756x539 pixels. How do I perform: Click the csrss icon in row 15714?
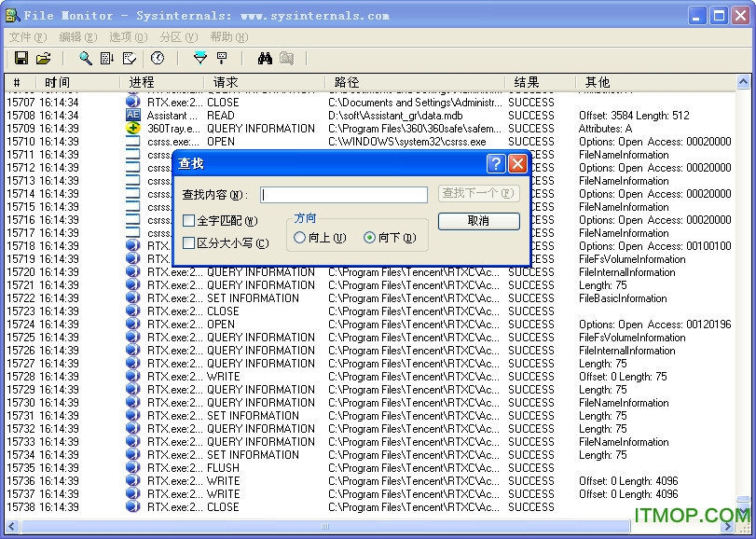[x=133, y=193]
